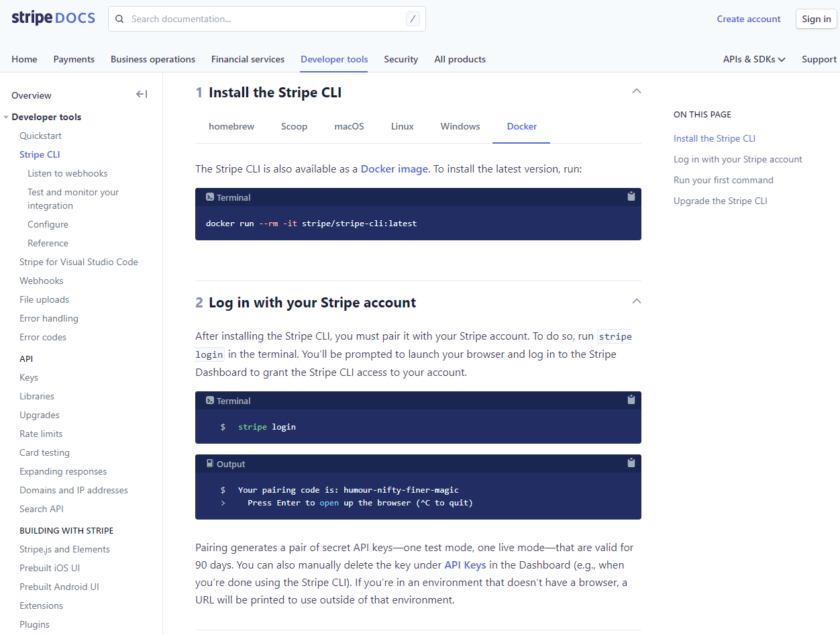This screenshot has height=635, width=840.
Task: Open File uploads in the sidebar
Action: tap(44, 299)
